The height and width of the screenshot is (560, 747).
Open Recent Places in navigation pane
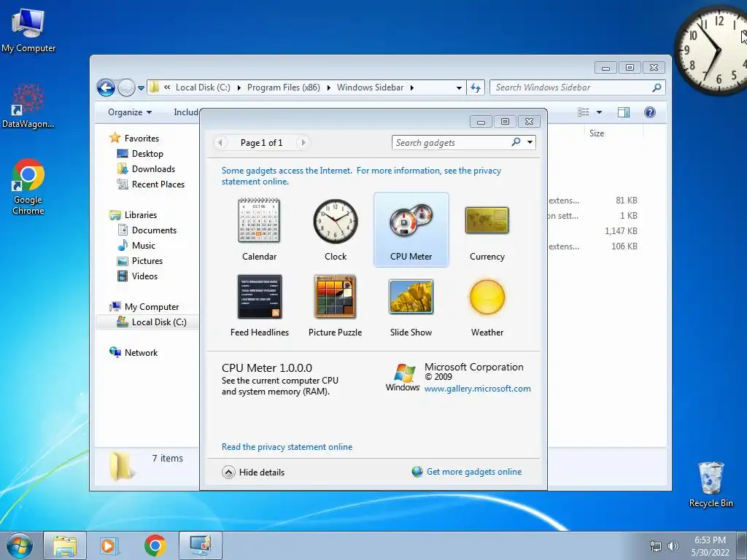tap(158, 184)
